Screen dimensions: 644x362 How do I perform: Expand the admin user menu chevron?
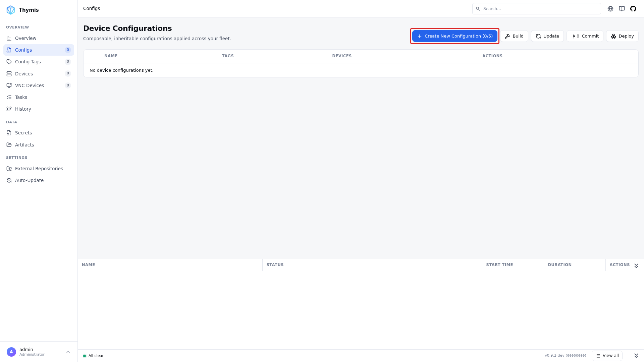pyautogui.click(x=68, y=352)
